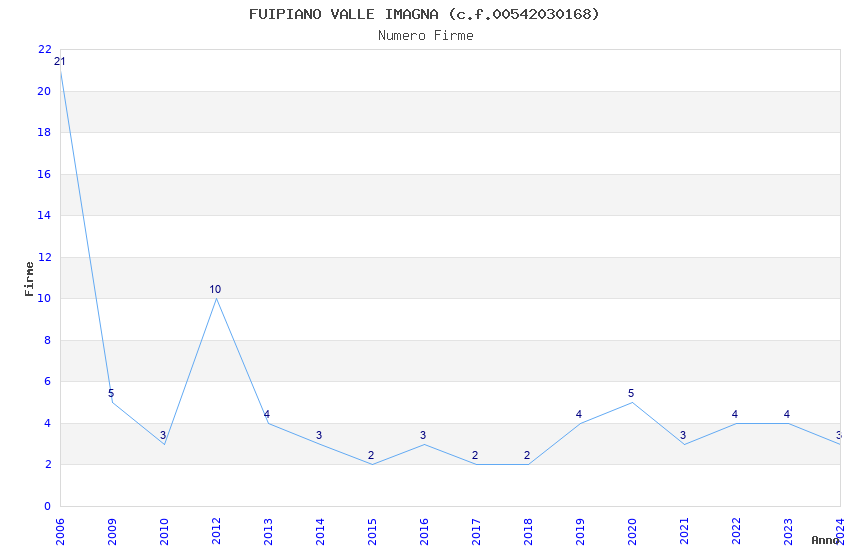Click the y-axis tick label 14
The image size is (850, 550).
click(44, 215)
